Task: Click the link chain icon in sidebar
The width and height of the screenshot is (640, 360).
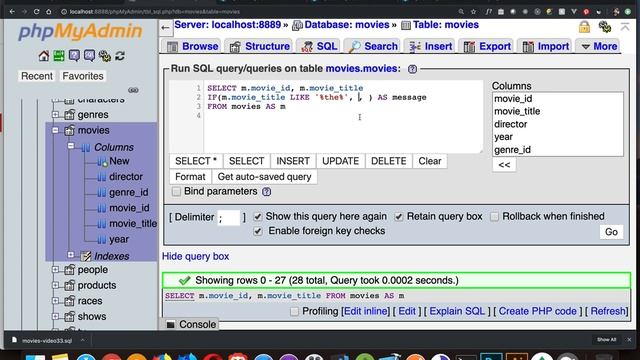Action: [x=133, y=90]
